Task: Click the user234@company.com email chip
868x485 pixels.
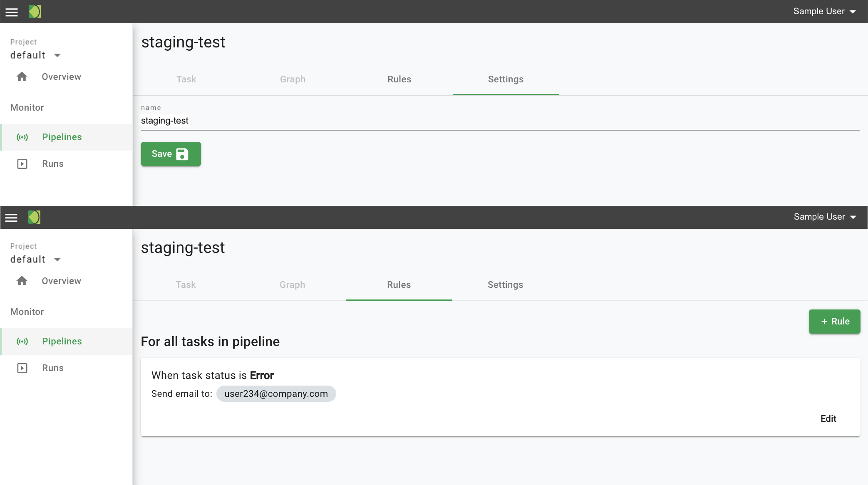Action: (x=276, y=394)
